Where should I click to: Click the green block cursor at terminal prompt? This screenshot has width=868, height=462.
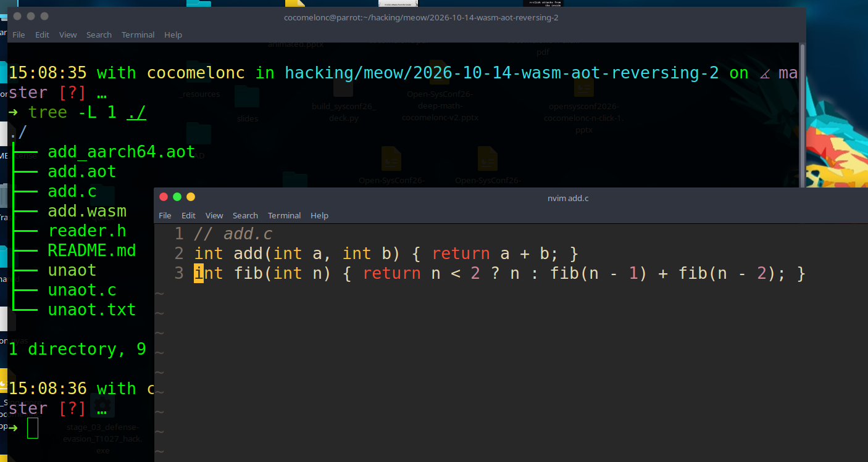tap(33, 428)
